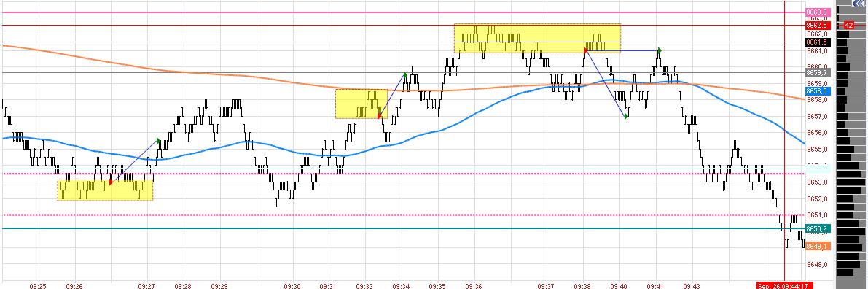
Task: Click the 09:34 time axis label
Action: pyautogui.click(x=401, y=286)
